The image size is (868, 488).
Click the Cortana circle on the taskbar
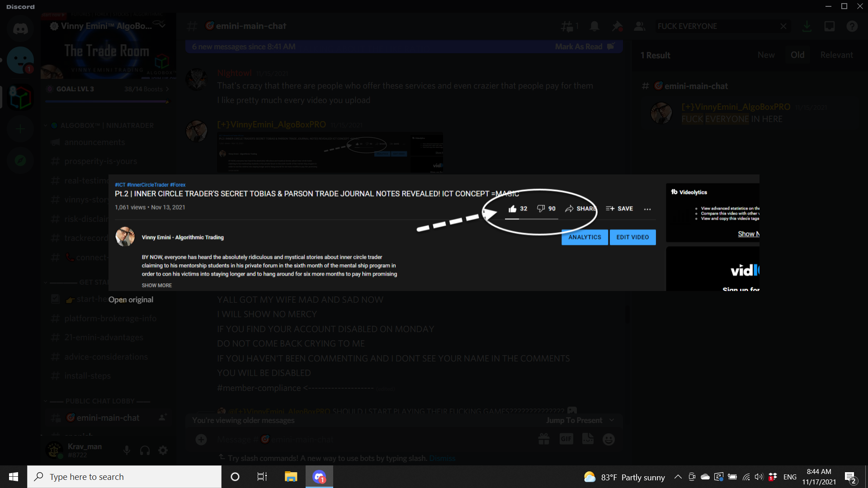click(x=235, y=477)
